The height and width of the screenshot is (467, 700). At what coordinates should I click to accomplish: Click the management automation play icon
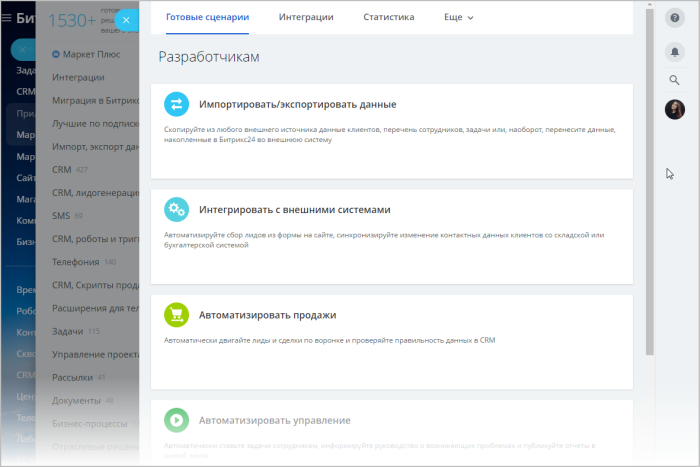(176, 420)
